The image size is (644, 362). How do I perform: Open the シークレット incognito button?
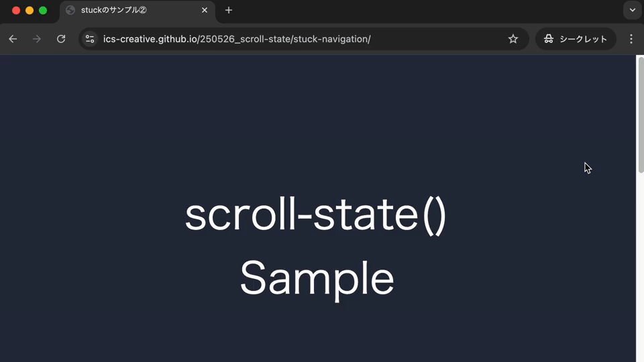[576, 39]
